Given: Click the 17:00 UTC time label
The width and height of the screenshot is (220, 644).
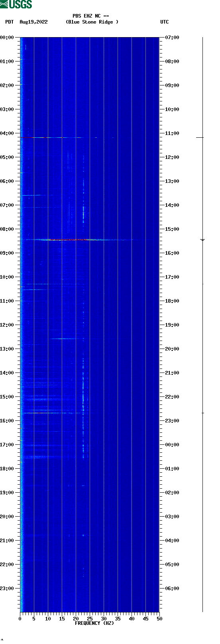Looking at the screenshot, I should coord(172,277).
